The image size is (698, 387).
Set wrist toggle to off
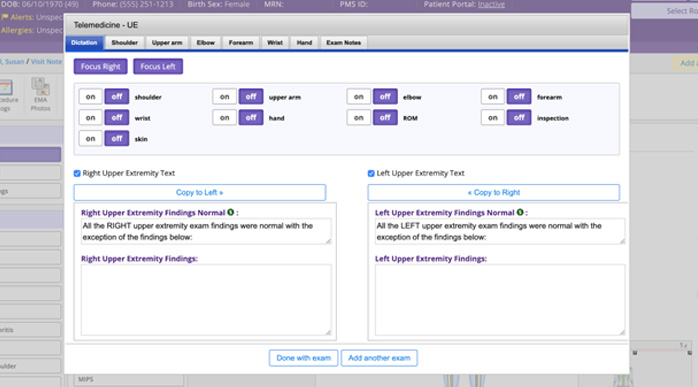pos(117,118)
